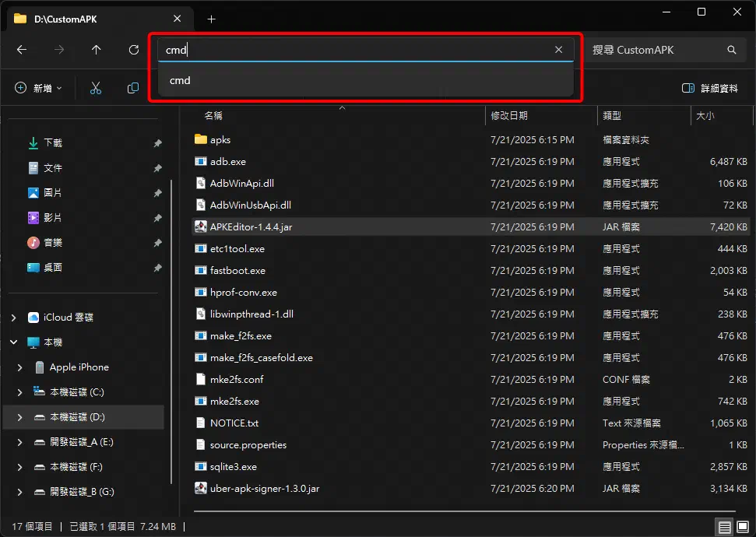Screen dimensions: 756x537
Task: Expand the Apple iPhone tree node
Action: [20, 367]
